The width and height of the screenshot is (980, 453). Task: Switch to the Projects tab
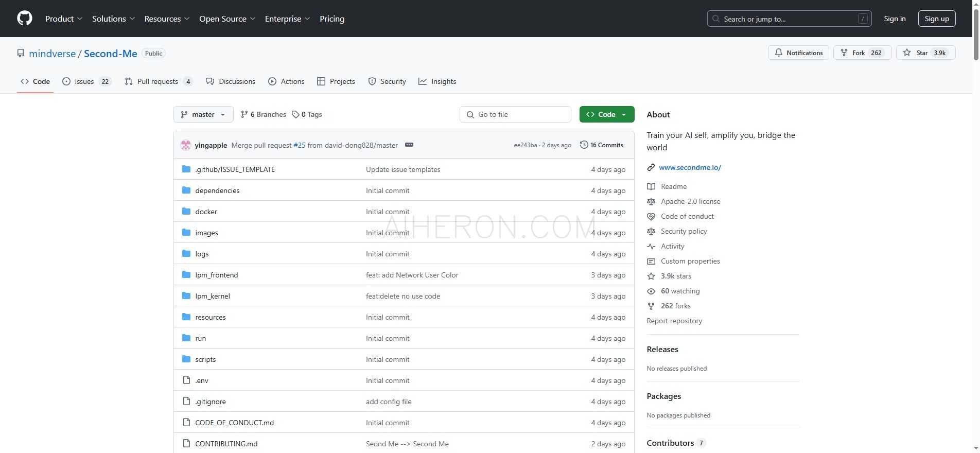point(336,81)
